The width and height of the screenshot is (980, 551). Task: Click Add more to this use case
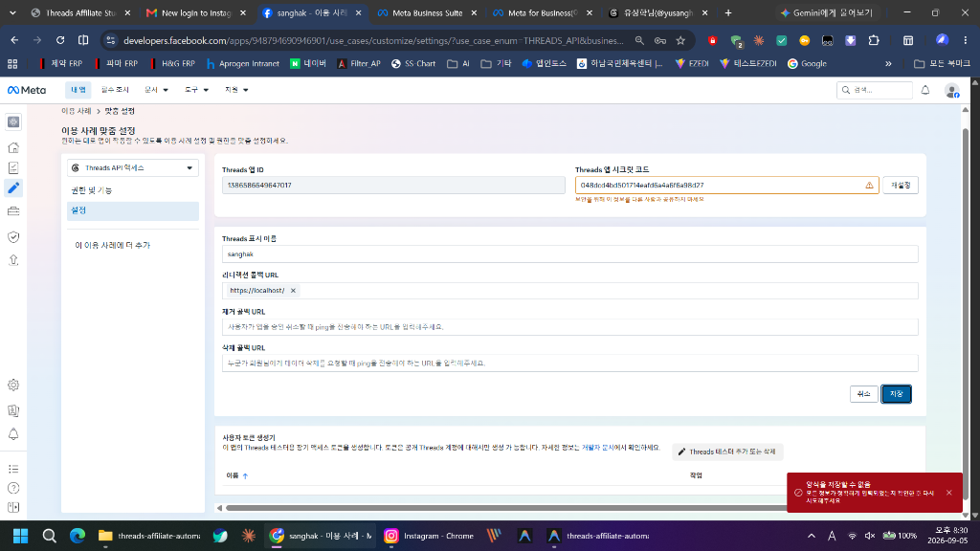coord(113,246)
